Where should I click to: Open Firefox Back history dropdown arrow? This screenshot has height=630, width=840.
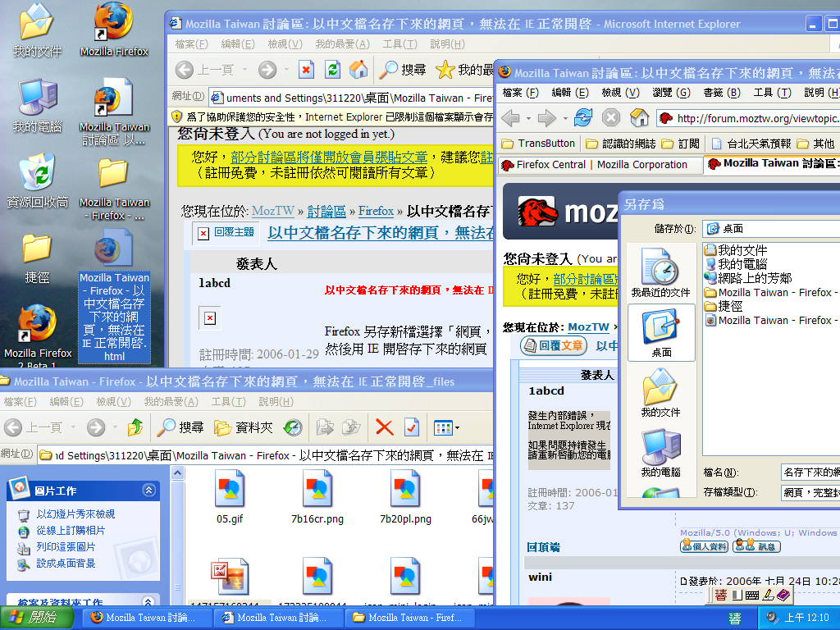[529, 118]
